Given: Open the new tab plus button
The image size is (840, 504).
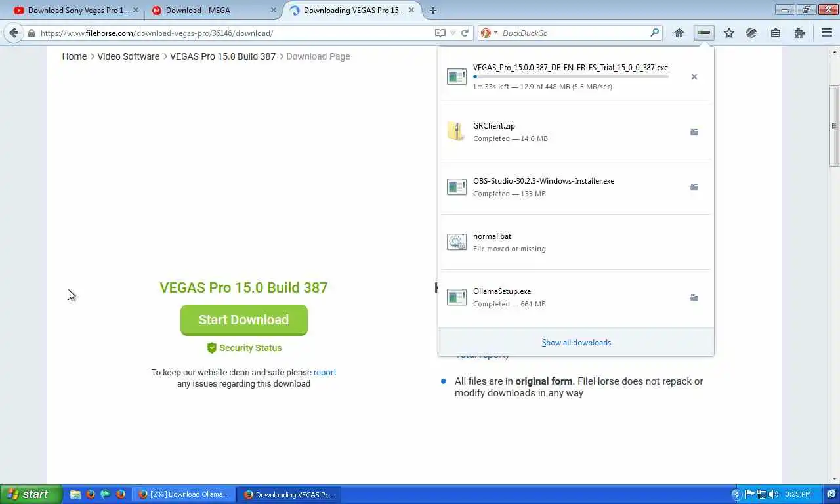Looking at the screenshot, I should coord(432,10).
